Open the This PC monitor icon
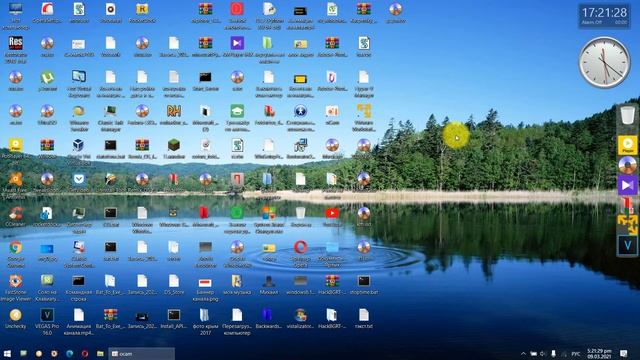 tap(16, 9)
